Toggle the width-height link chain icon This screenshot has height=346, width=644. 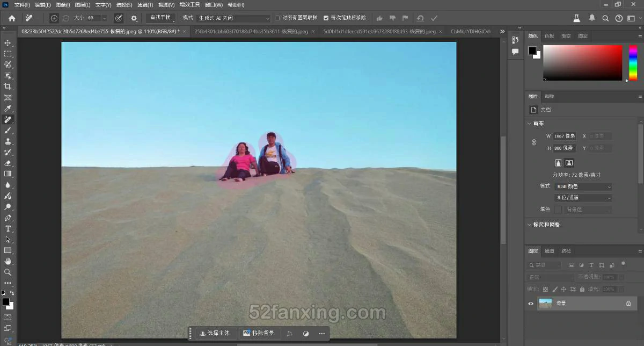pyautogui.click(x=534, y=142)
